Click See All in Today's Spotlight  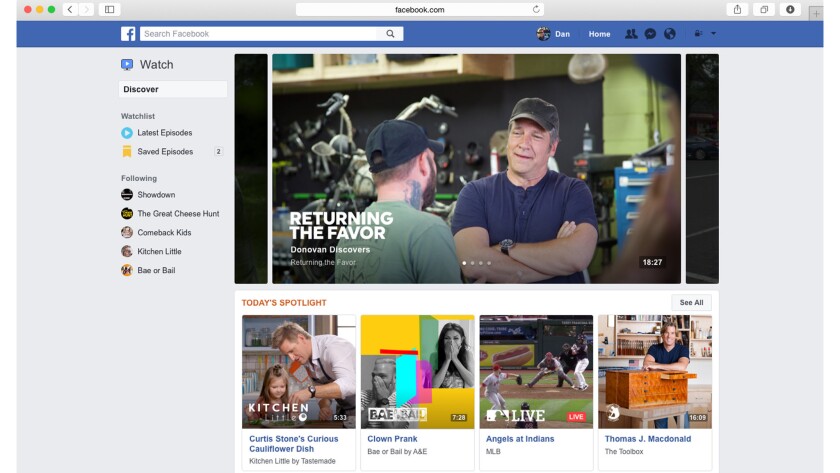coord(691,303)
